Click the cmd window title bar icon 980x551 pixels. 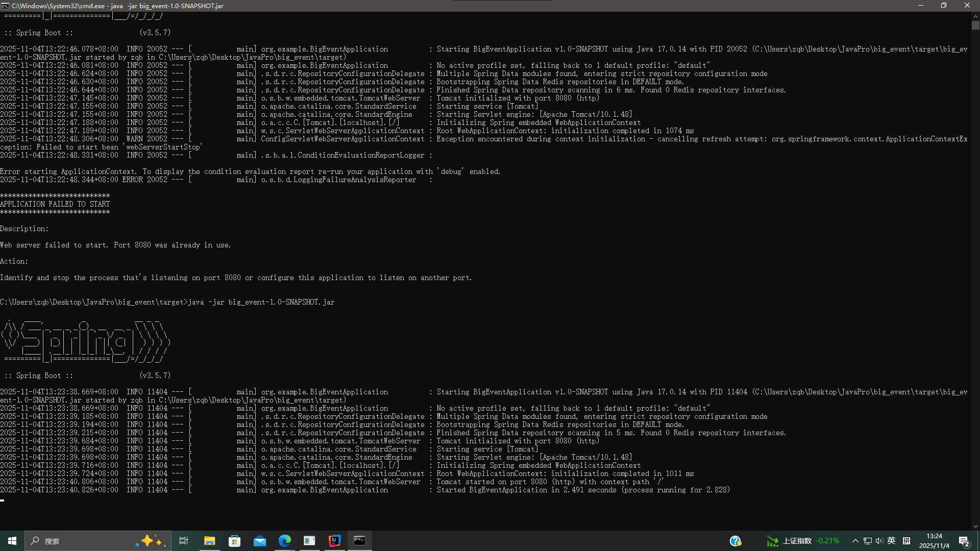click(5, 6)
